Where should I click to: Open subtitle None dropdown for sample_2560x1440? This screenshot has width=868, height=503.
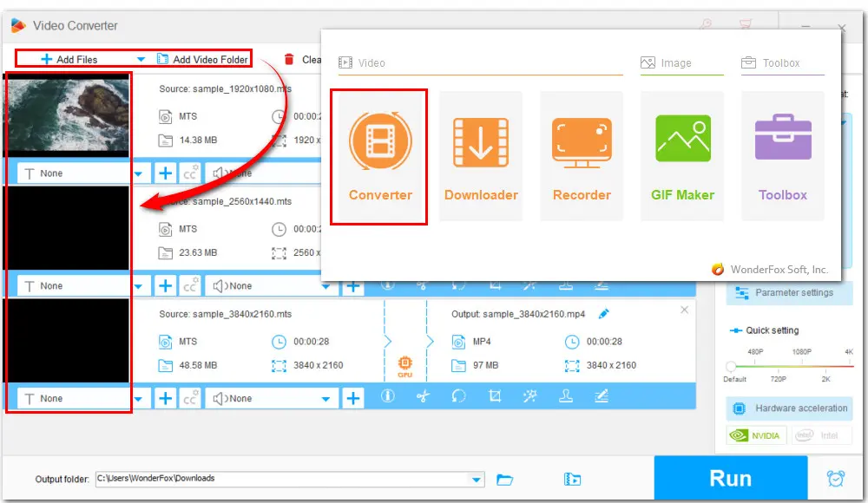click(138, 286)
